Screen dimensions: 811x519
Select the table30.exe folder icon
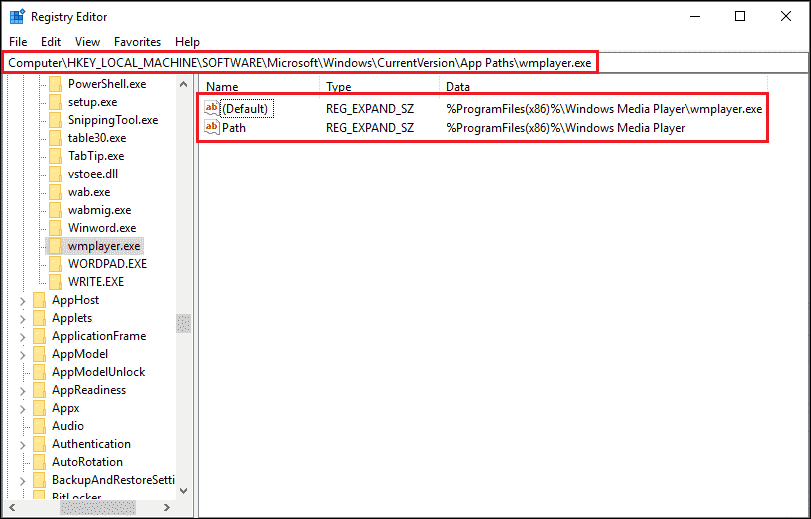[x=55, y=138]
